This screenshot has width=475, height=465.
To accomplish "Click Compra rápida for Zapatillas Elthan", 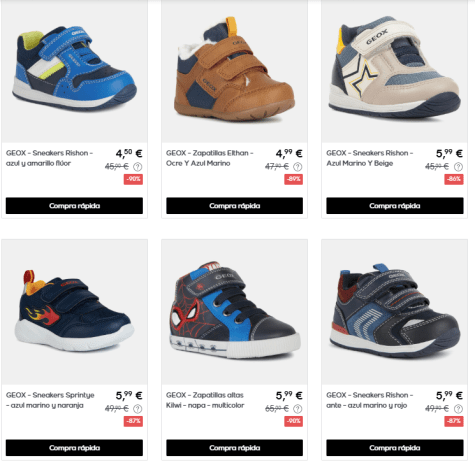I will (234, 206).
